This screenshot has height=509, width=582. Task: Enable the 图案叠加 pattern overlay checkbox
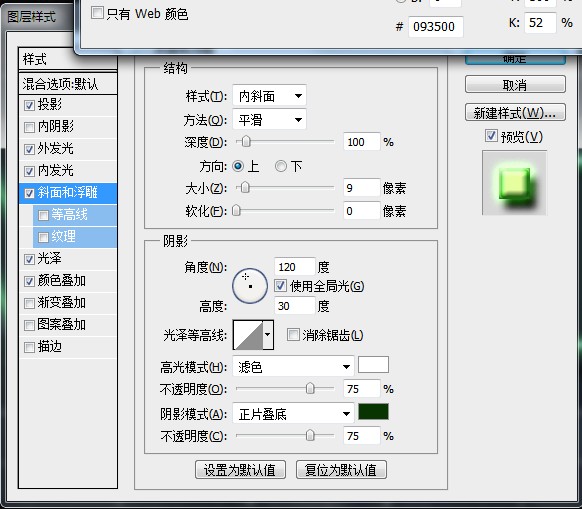pyautogui.click(x=29, y=326)
